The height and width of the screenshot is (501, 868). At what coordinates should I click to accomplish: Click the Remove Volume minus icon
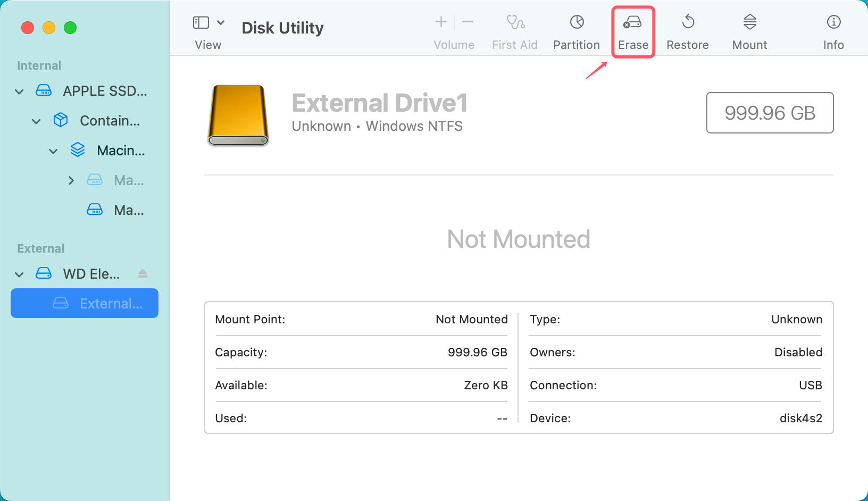468,22
